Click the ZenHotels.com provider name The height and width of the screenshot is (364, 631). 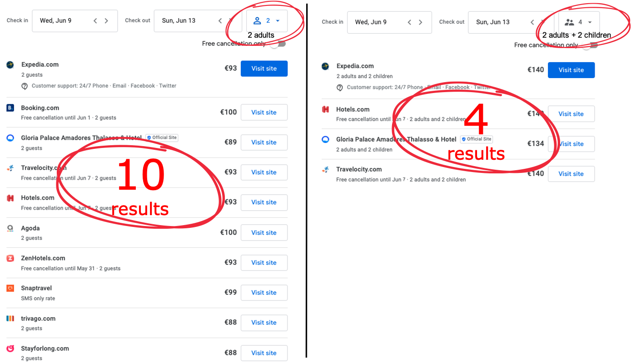pyautogui.click(x=43, y=258)
